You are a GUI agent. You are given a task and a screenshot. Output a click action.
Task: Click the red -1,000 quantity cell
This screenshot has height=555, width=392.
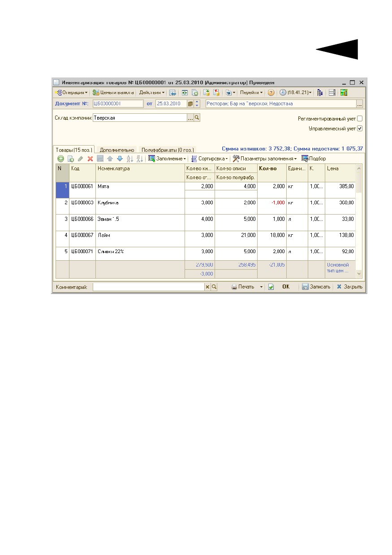tap(272, 206)
